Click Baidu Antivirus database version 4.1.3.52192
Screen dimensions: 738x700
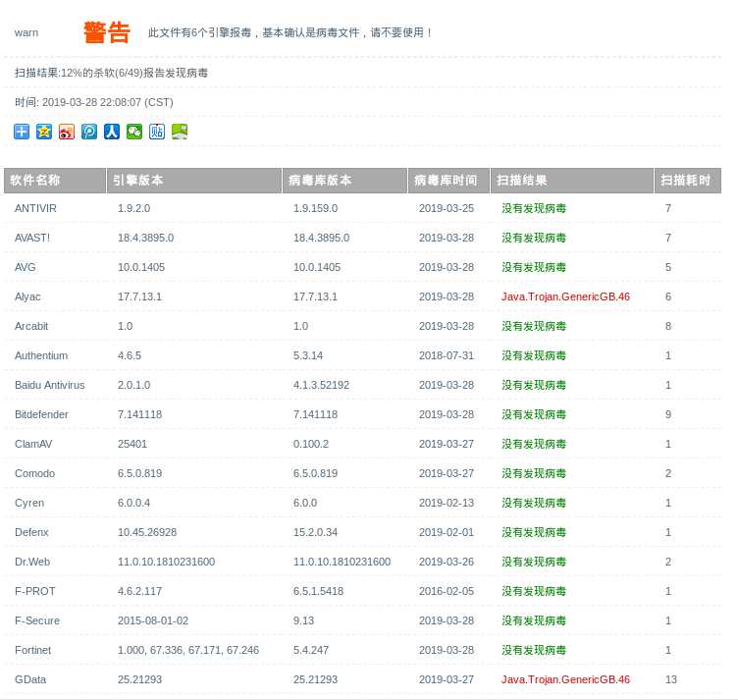pos(322,385)
